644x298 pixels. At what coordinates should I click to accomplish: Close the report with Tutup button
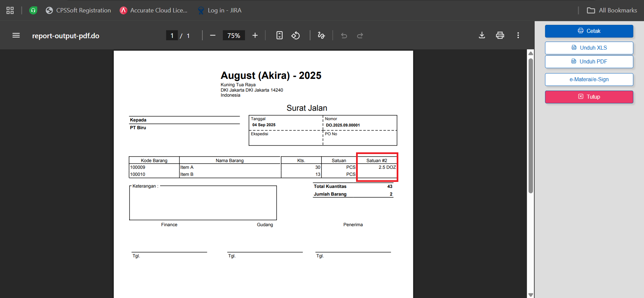tap(589, 97)
